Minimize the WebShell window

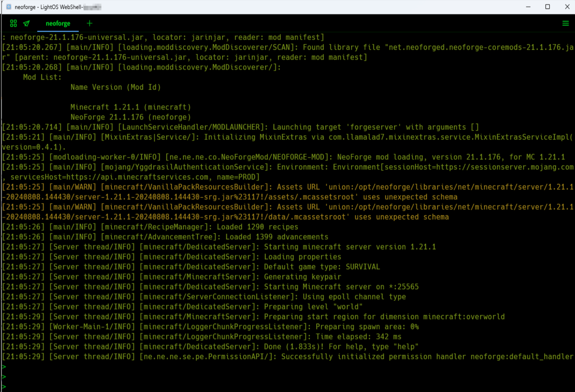[x=528, y=7]
